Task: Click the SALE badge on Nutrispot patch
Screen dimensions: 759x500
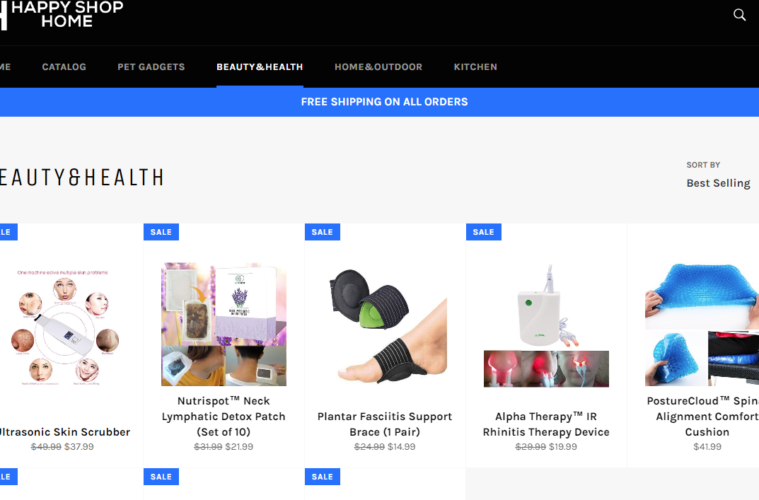Action: tap(161, 232)
